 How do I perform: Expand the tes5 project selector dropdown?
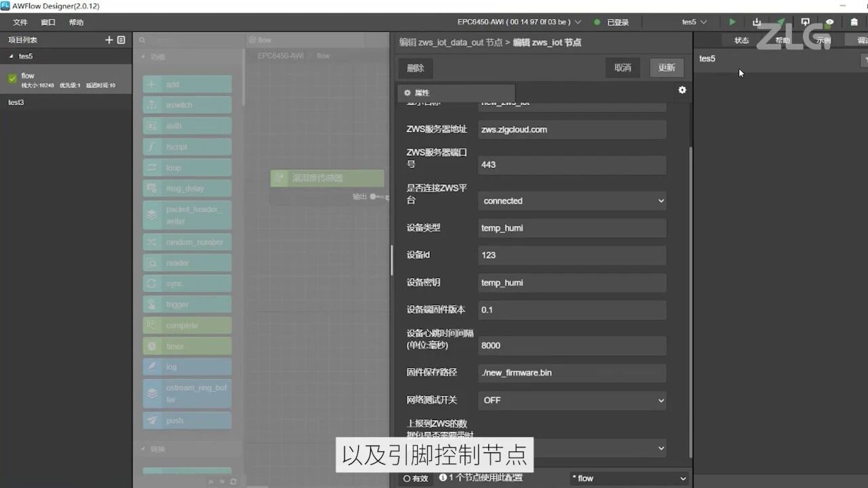click(694, 22)
